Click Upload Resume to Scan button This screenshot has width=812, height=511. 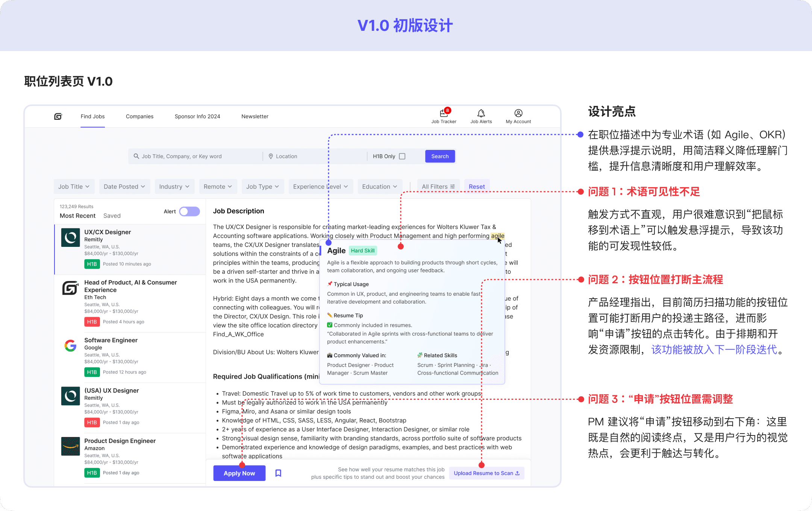(486, 473)
